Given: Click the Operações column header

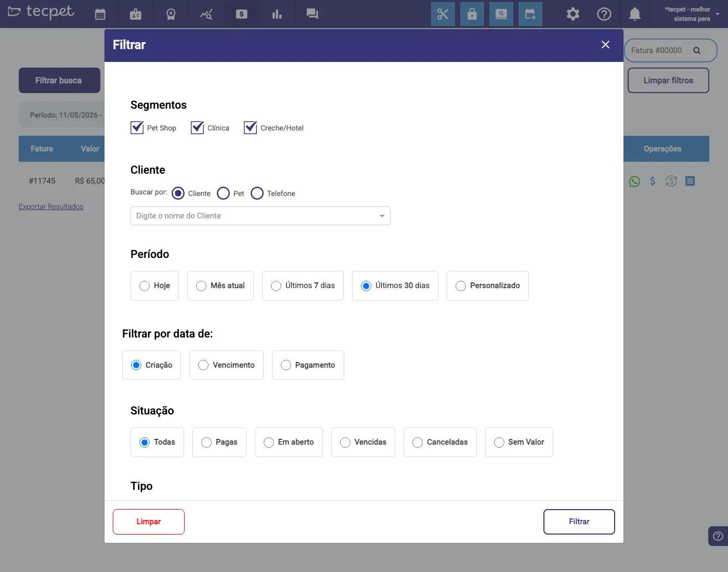Looking at the screenshot, I should (x=662, y=149).
